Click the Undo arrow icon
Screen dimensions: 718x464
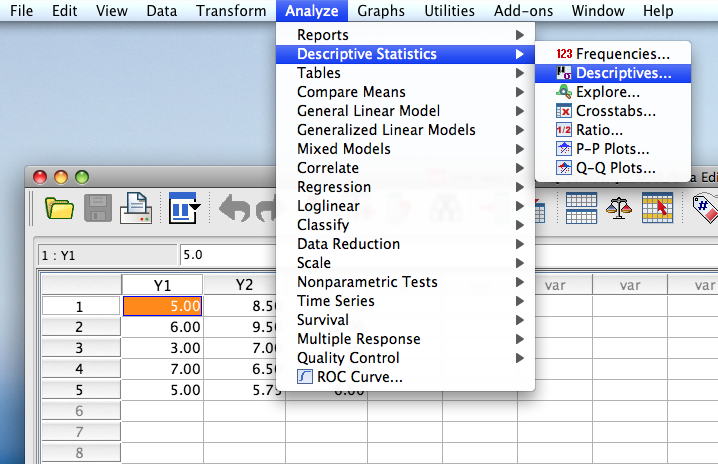coord(234,208)
